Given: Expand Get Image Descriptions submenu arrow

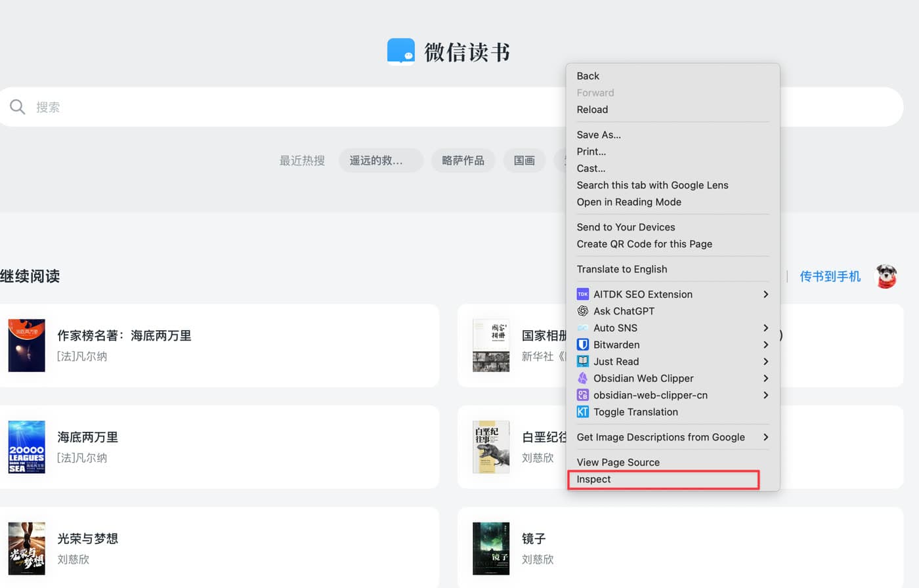Looking at the screenshot, I should [765, 437].
